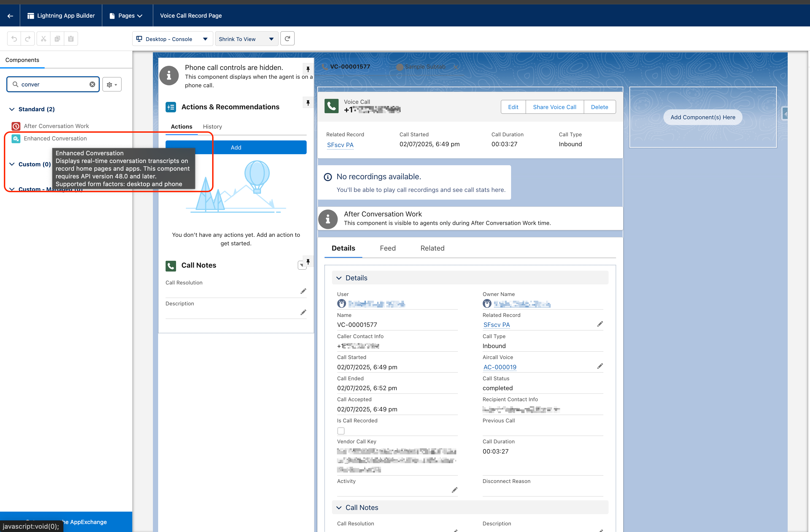Collapse the Details section chevron

pos(339,278)
